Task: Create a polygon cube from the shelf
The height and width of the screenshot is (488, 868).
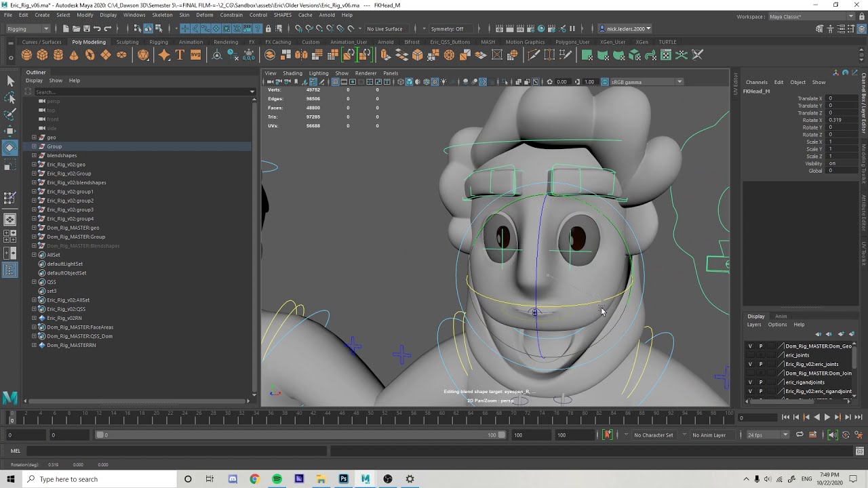Action: [42, 55]
